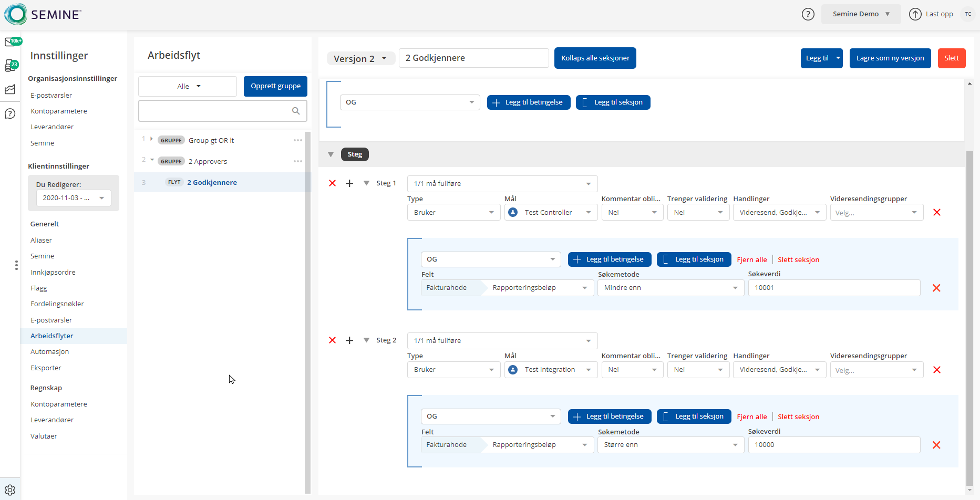Click Slett seksjon link in Steg 1

tap(798, 260)
